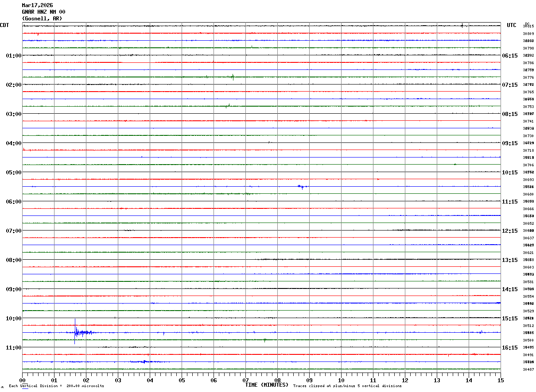536x392 pixels.
Task: Click the DC offset value 30603
Action: 528,267
